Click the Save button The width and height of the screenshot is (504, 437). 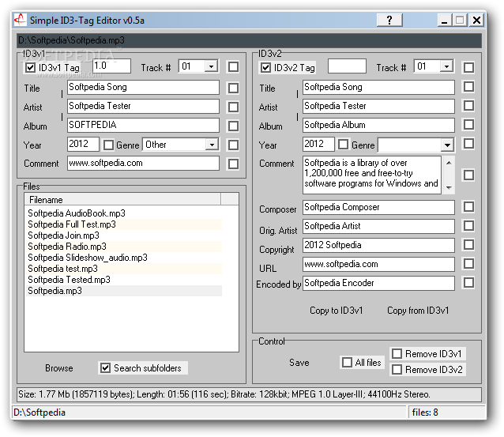tap(299, 363)
